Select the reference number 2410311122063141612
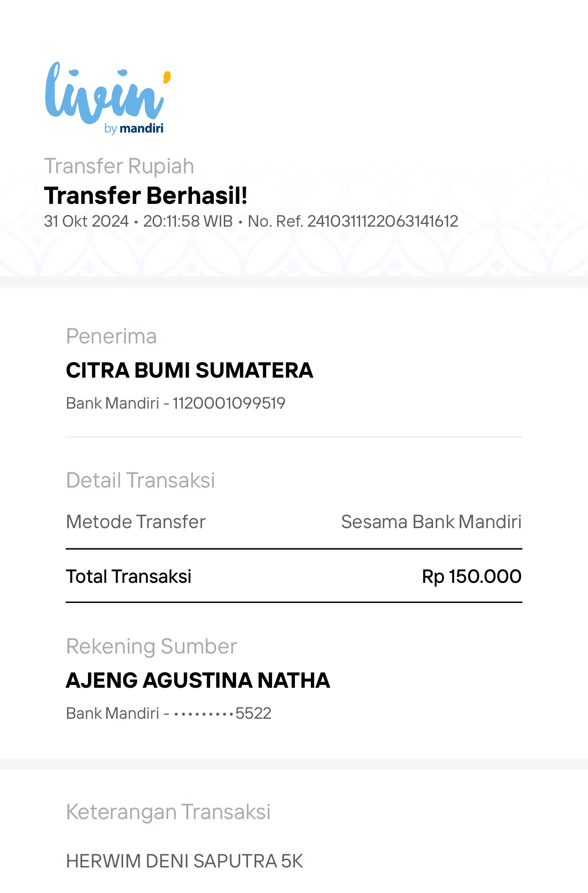 pyautogui.click(x=382, y=221)
